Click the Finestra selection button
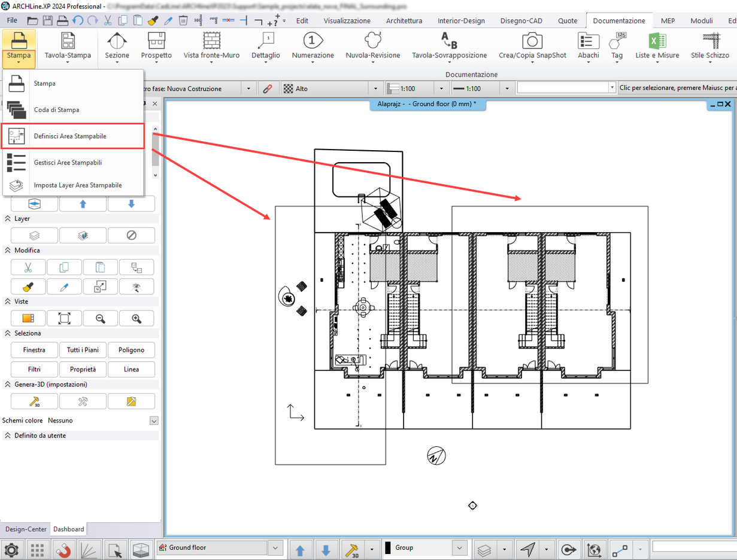Image resolution: width=737 pixels, height=560 pixels. pyautogui.click(x=34, y=350)
